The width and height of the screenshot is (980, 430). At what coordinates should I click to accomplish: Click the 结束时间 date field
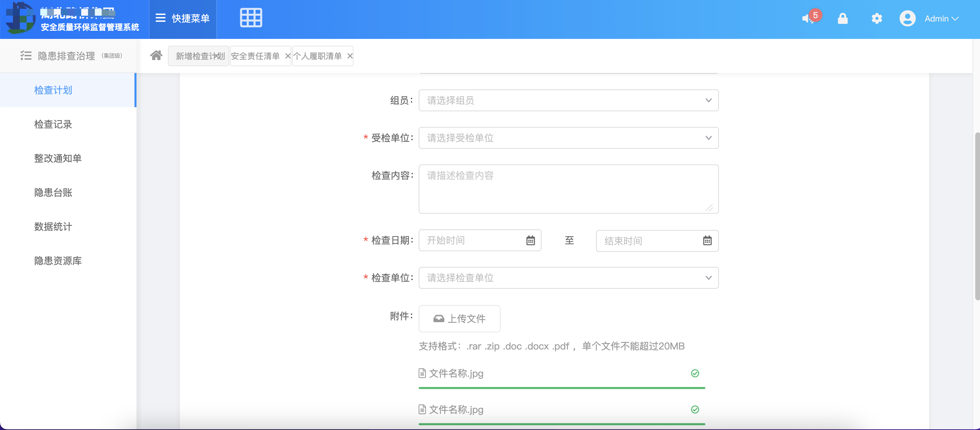pyautogui.click(x=657, y=241)
